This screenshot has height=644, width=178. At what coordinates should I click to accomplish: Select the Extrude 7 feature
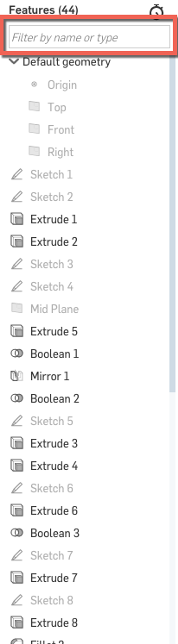point(54,578)
